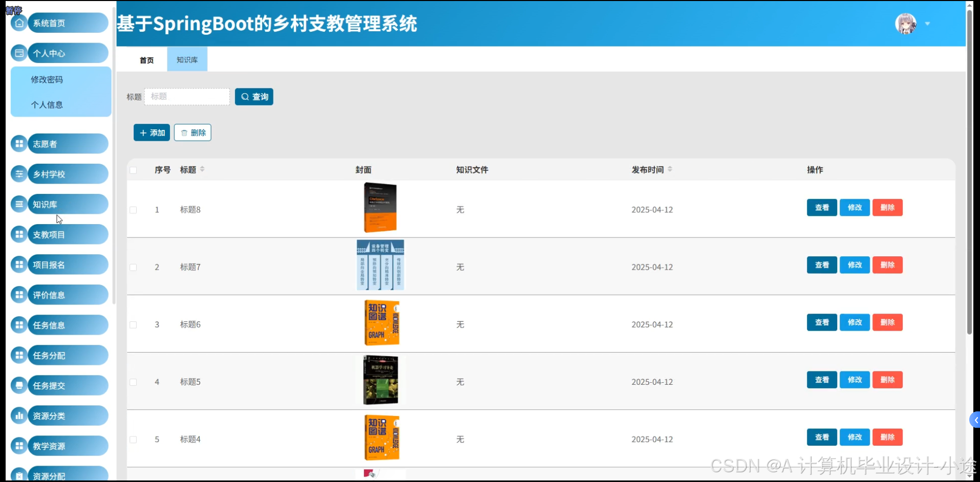The height and width of the screenshot is (482, 980).
Task: Click the icon beside 任务提交
Action: click(19, 385)
